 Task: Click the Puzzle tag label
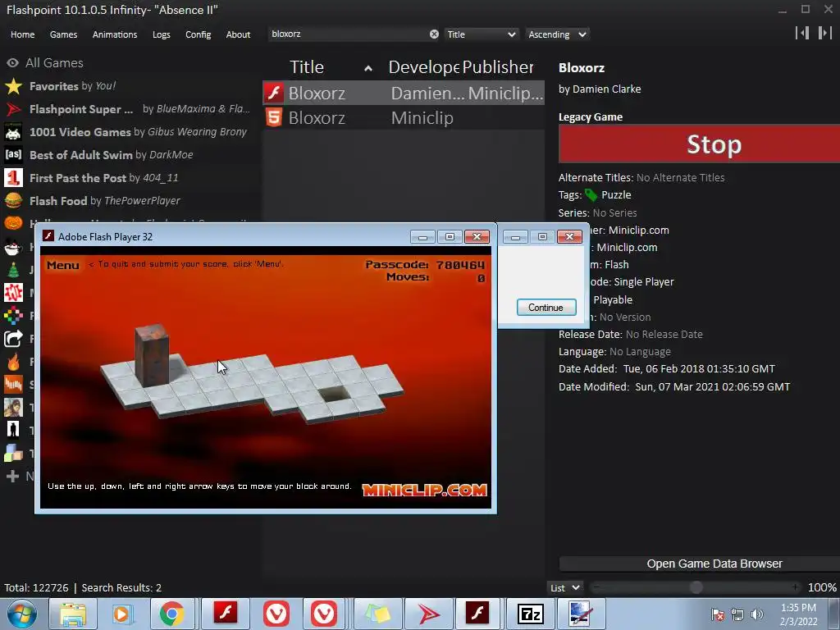coord(616,195)
